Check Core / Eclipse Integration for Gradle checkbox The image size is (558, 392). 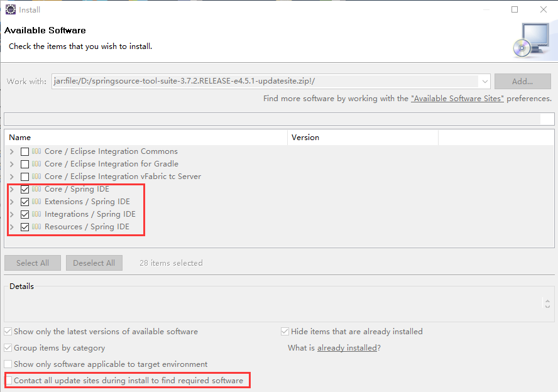point(25,164)
